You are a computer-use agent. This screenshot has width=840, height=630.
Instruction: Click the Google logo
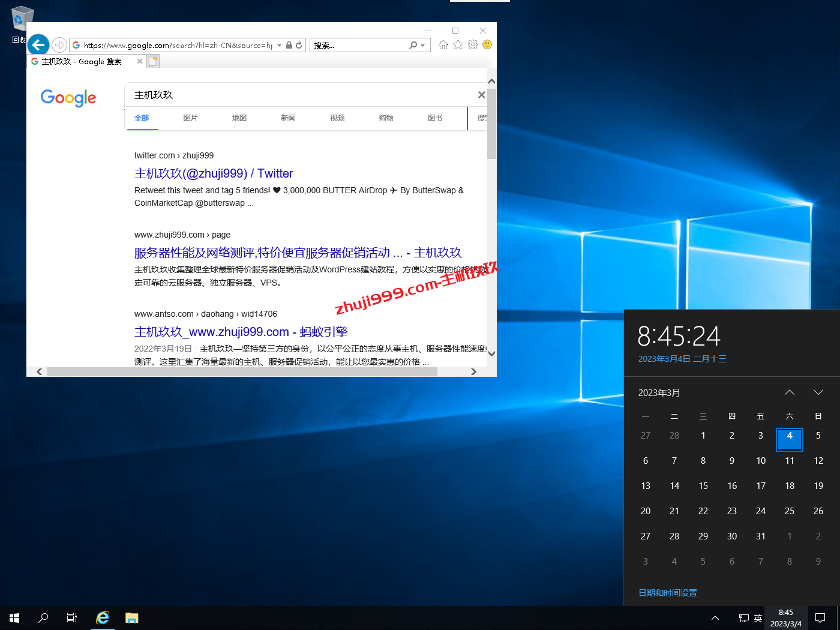(68, 98)
